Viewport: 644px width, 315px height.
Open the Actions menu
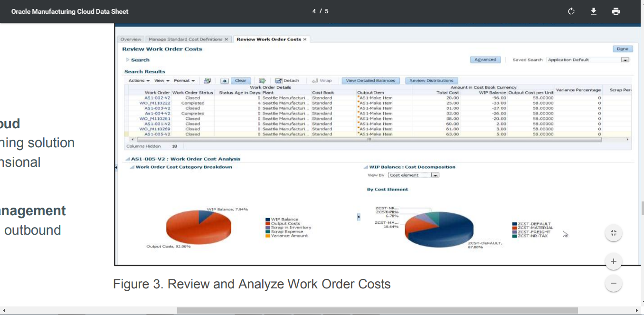(139, 81)
